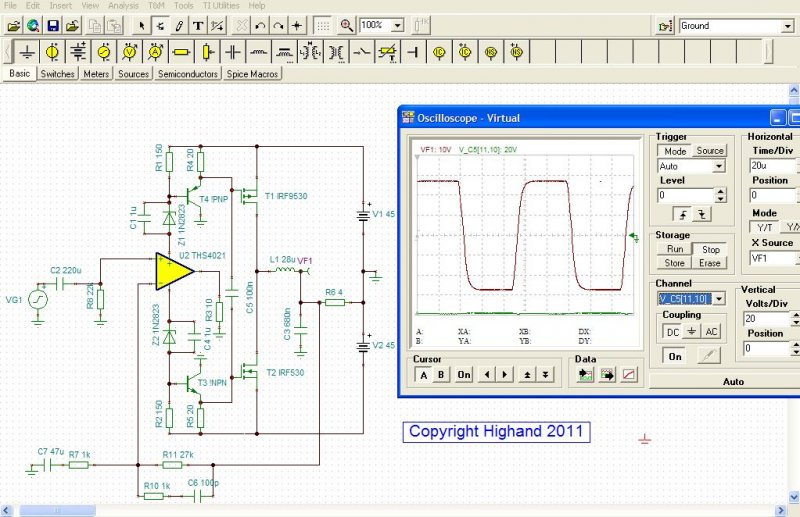The height and width of the screenshot is (517, 800).
Task: Set coupling to DC
Action: point(672,332)
